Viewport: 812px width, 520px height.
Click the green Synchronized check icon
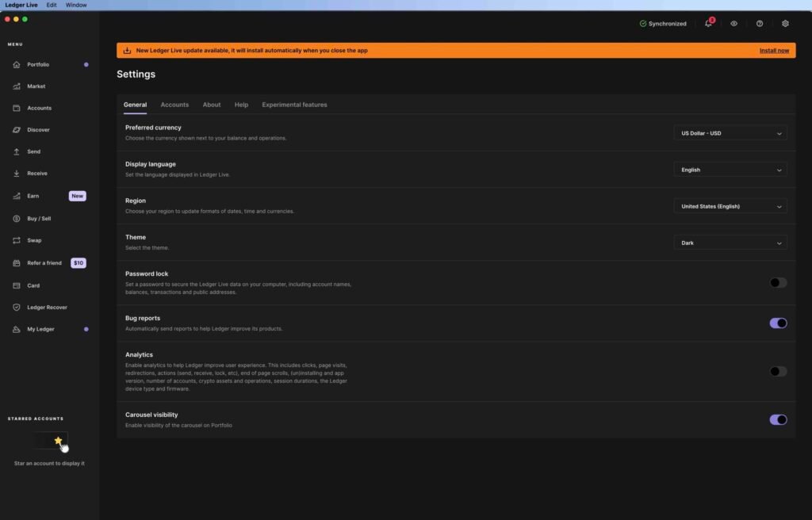pyautogui.click(x=642, y=23)
